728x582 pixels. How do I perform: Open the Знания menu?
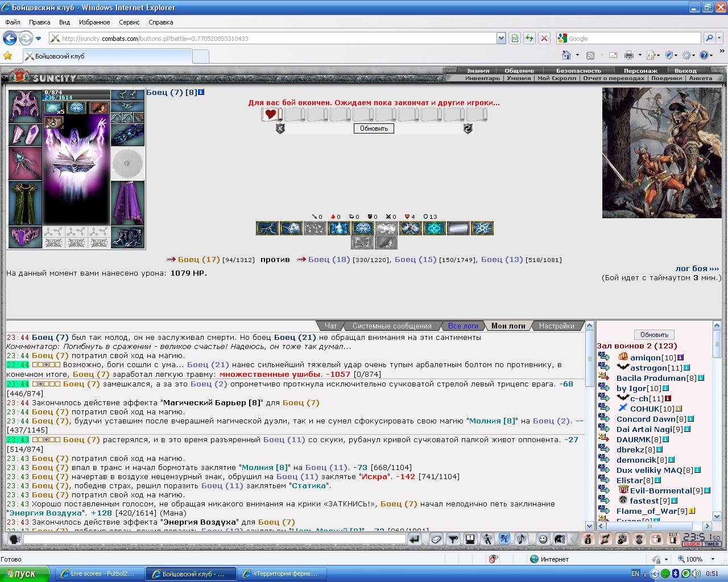coord(478,70)
